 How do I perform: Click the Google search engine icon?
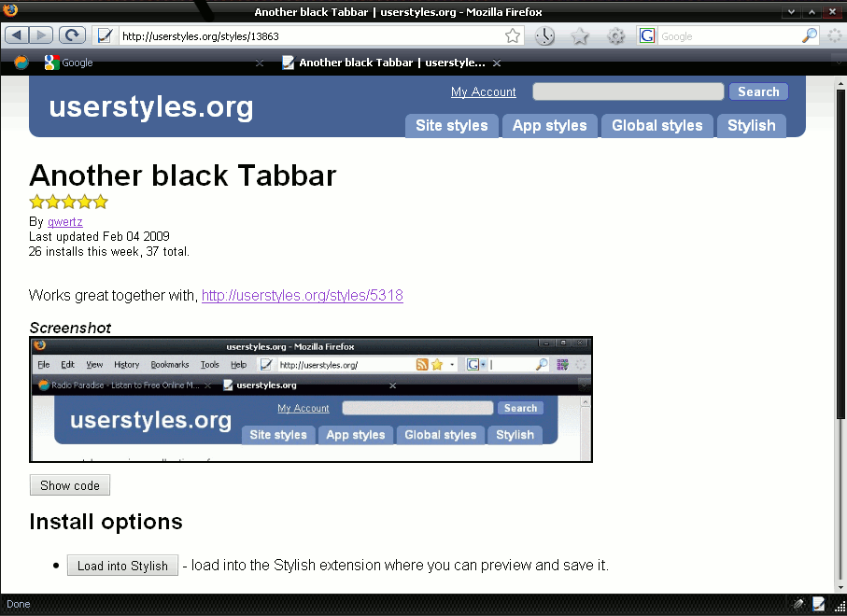[x=646, y=36]
